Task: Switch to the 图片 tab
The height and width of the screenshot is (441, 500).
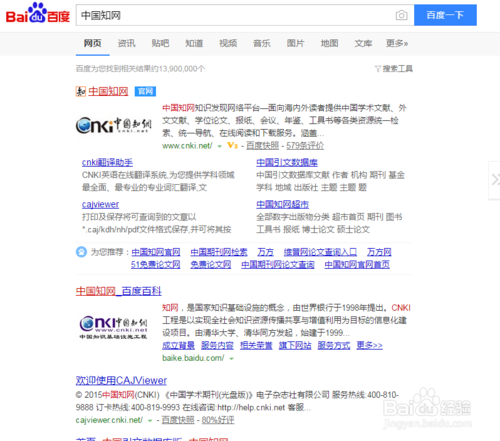Action: pyautogui.click(x=295, y=43)
